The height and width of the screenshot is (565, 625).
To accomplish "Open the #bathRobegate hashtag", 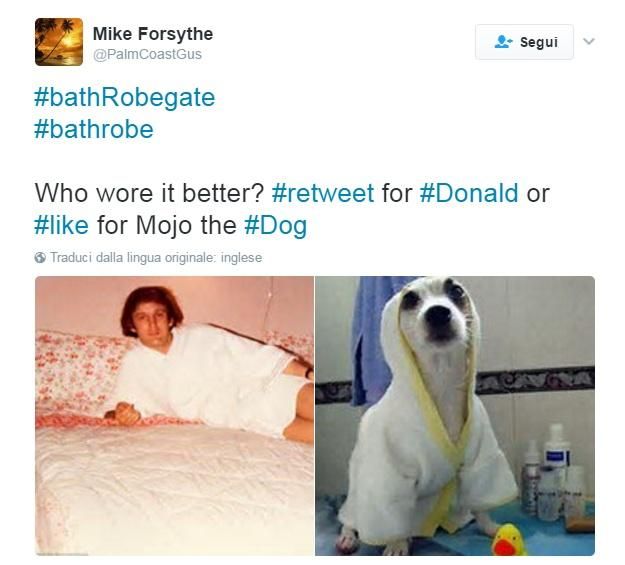I will pyautogui.click(x=125, y=98).
